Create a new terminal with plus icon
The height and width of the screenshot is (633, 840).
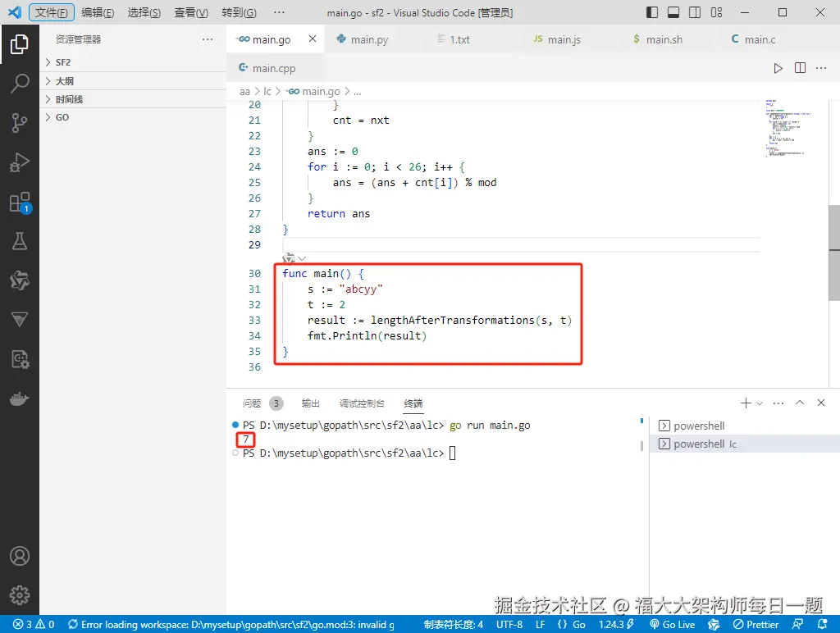745,403
